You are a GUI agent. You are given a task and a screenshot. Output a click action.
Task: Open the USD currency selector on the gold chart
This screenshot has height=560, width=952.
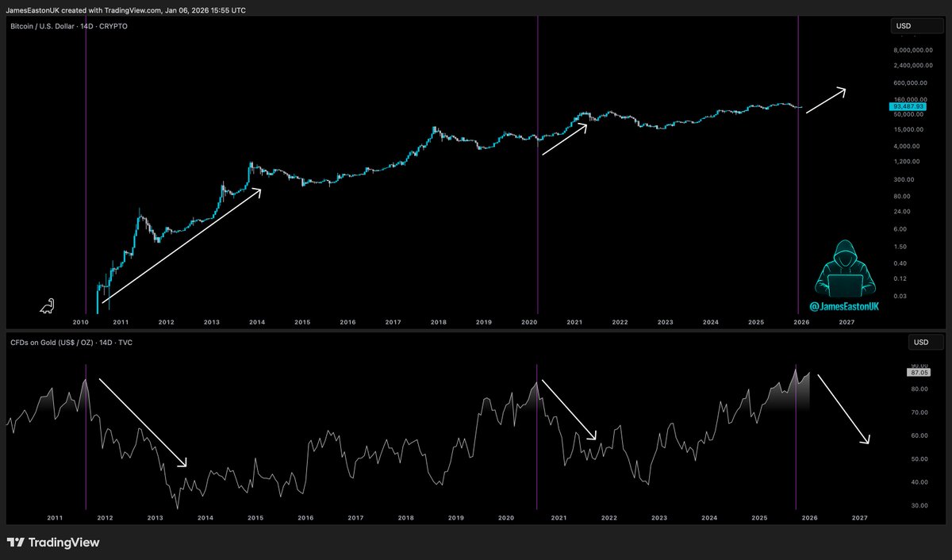pyautogui.click(x=925, y=342)
